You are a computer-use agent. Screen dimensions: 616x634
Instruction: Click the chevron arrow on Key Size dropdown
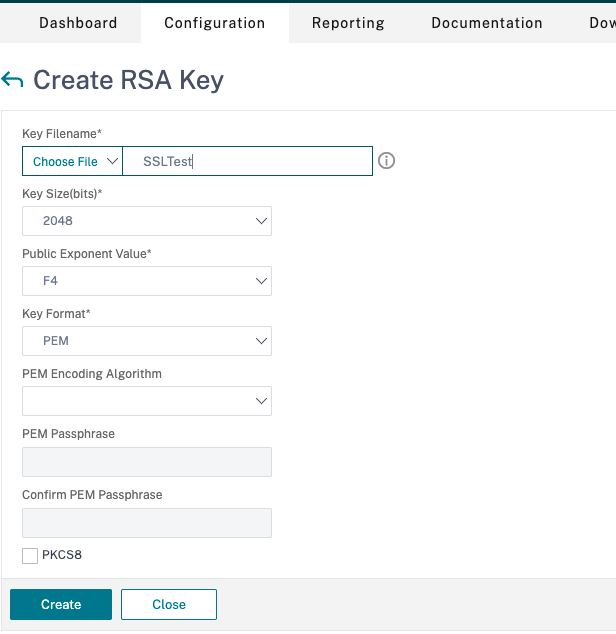pyautogui.click(x=261, y=221)
